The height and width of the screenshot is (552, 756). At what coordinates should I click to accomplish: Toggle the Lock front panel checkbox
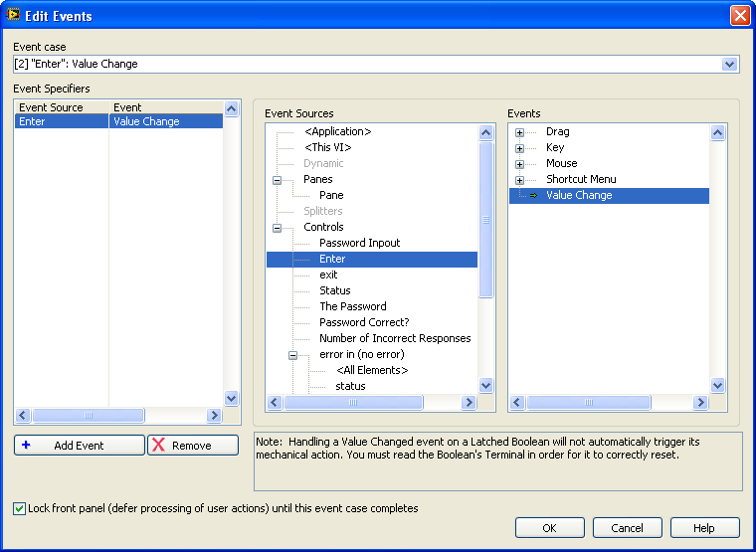pos(20,508)
